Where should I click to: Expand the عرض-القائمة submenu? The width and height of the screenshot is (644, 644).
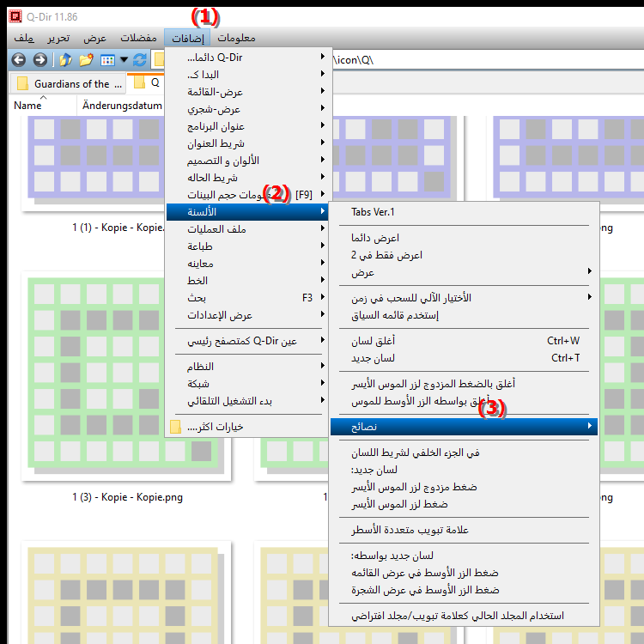(x=248, y=92)
